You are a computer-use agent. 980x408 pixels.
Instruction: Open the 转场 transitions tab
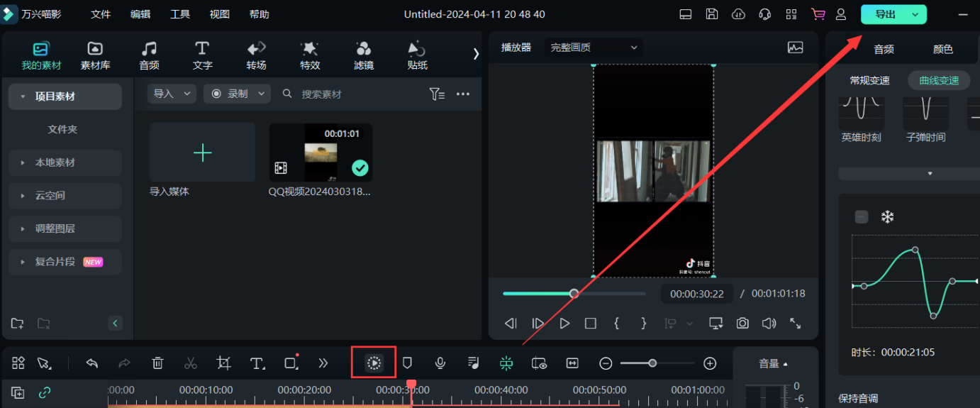tap(256, 55)
